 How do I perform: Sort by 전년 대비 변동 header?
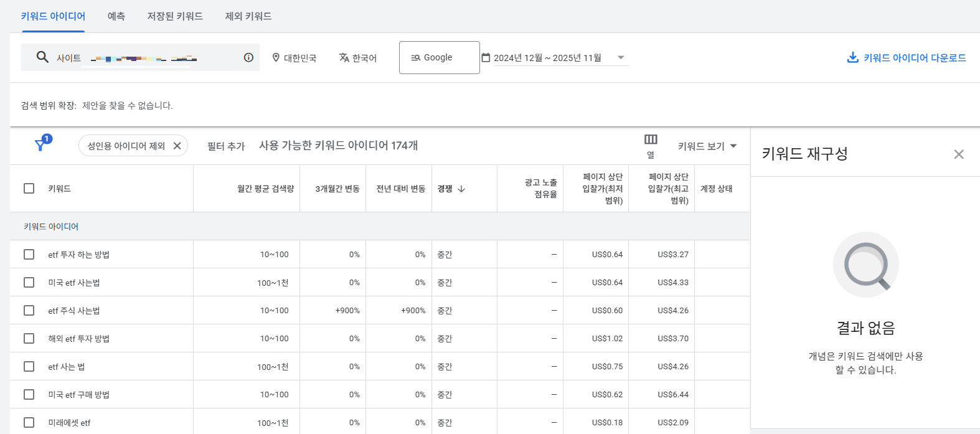pyautogui.click(x=401, y=189)
